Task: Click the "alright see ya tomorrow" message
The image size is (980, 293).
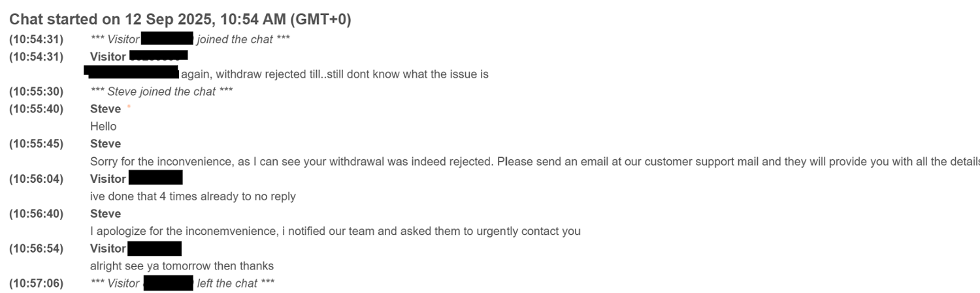Action: [x=182, y=266]
